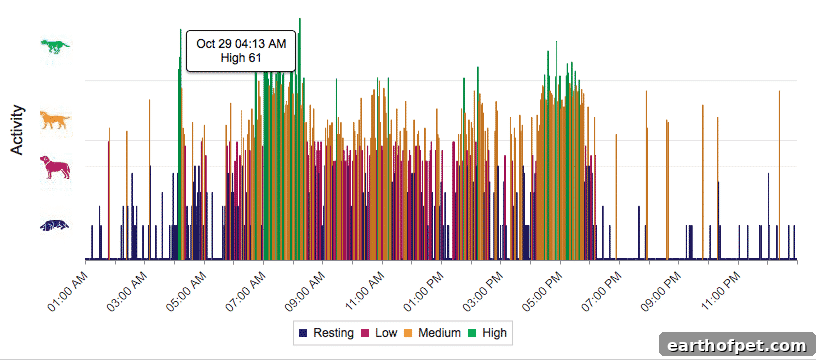
Task: Click the green High legend swatch
Action: (x=472, y=333)
